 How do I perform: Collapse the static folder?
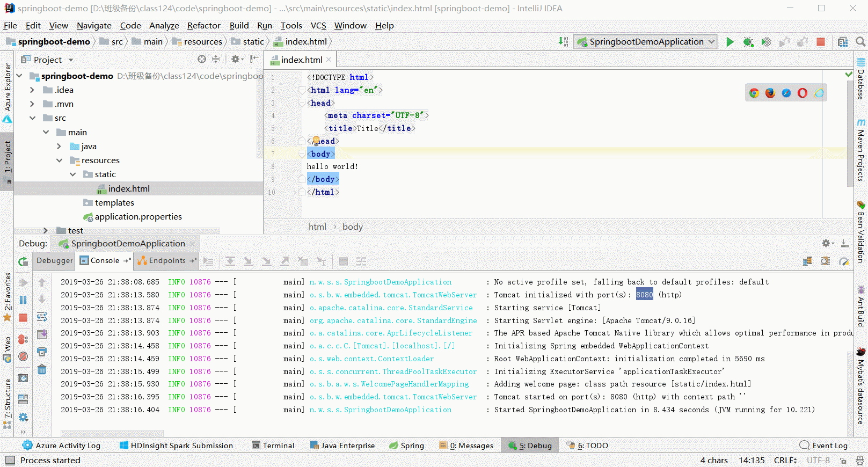click(72, 174)
